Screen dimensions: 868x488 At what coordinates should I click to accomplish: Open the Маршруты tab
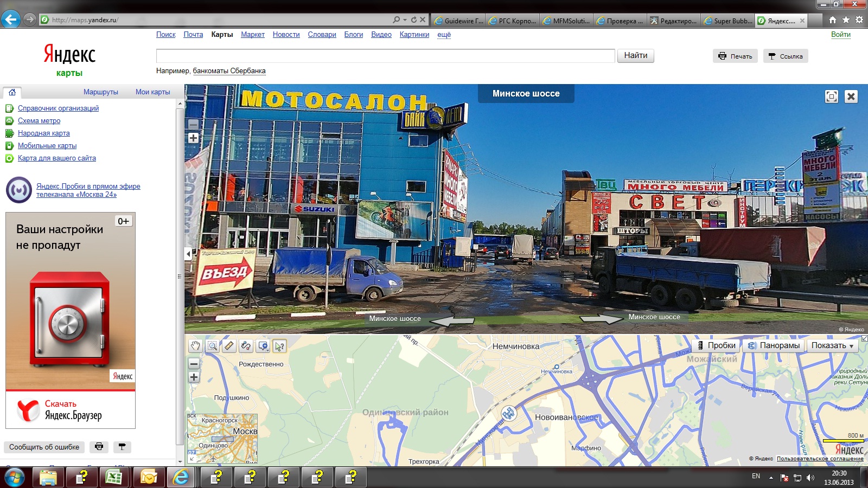(x=100, y=92)
